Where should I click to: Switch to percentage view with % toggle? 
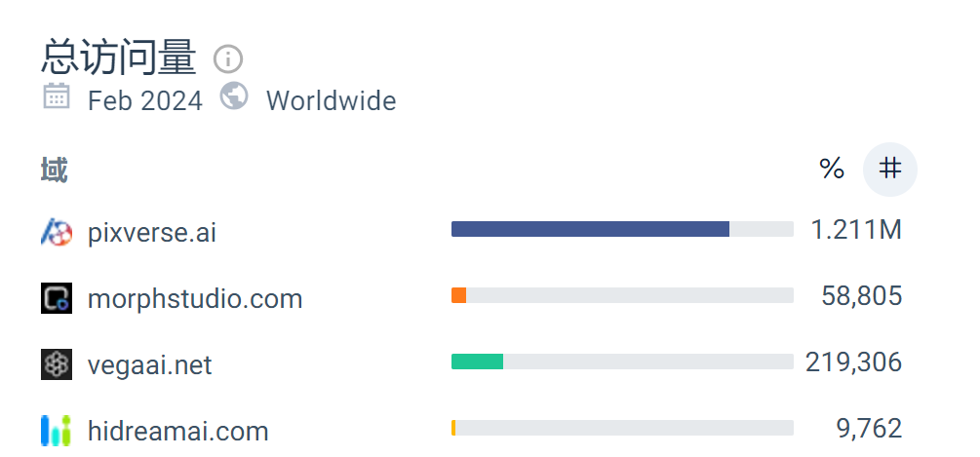[832, 169]
